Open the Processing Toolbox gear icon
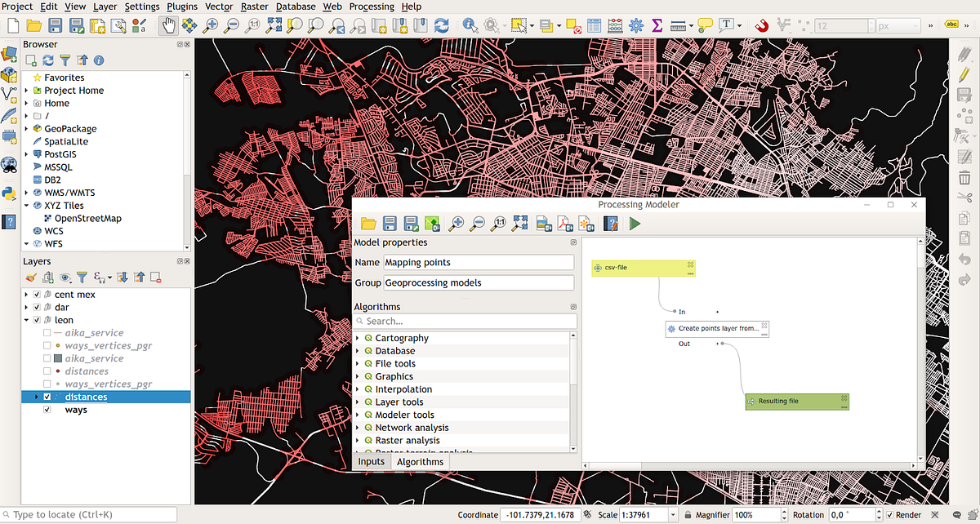This screenshot has height=524, width=980. (636, 25)
